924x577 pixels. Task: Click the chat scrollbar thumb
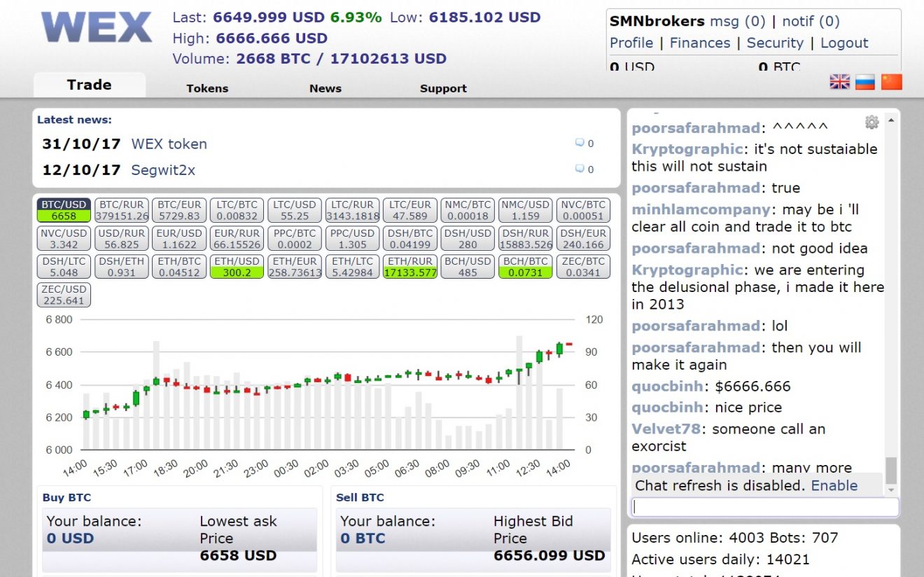890,469
